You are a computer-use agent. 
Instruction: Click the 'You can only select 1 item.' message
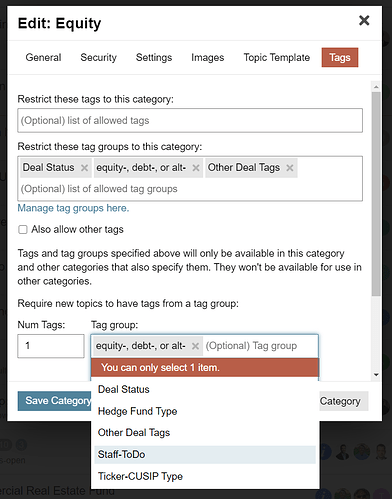[x=205, y=368]
